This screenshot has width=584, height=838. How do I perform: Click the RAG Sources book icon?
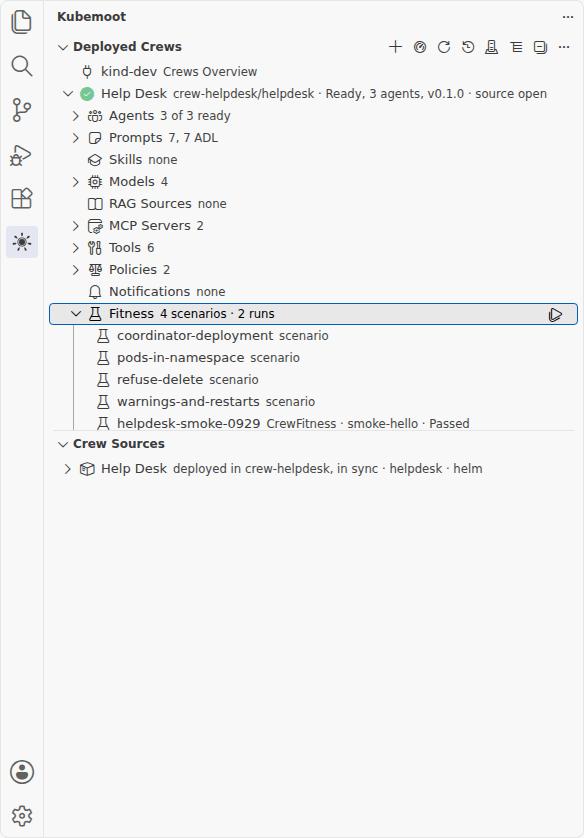(95, 204)
